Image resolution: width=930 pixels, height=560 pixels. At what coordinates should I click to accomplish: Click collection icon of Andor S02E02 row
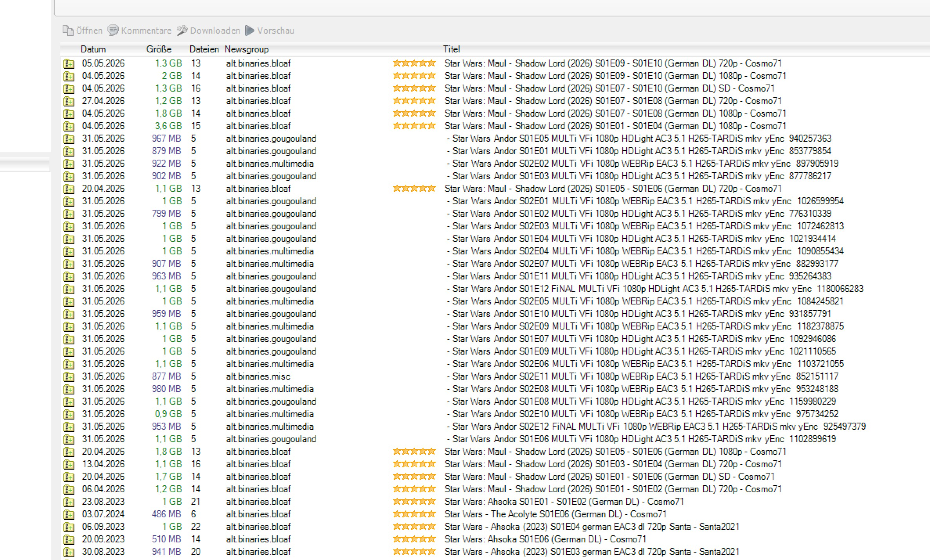click(x=69, y=164)
